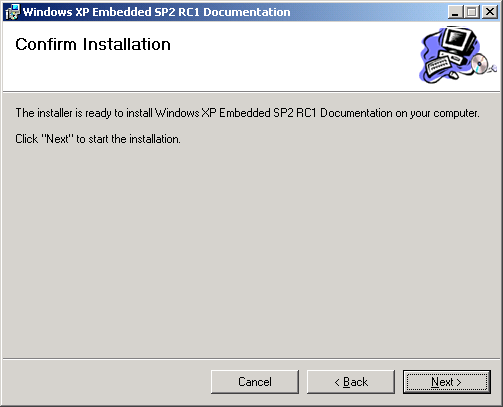Click Next to start the installation
The image size is (503, 407).
point(446,382)
